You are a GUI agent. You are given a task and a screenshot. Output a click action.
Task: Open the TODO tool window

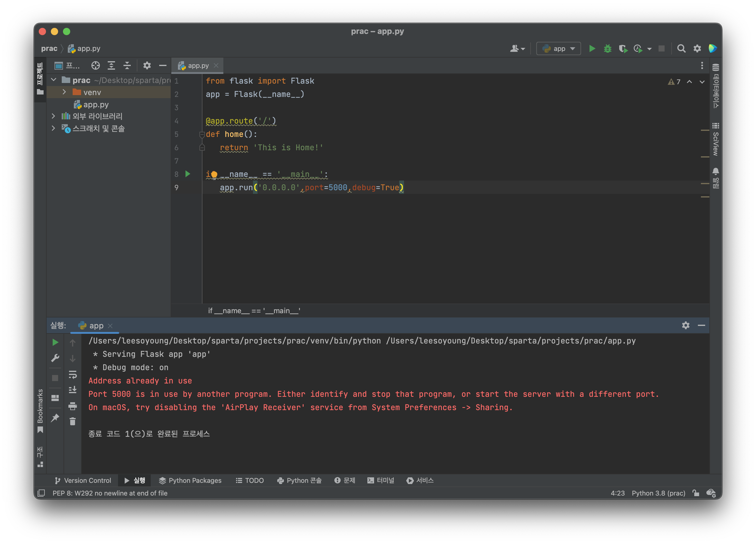click(250, 480)
